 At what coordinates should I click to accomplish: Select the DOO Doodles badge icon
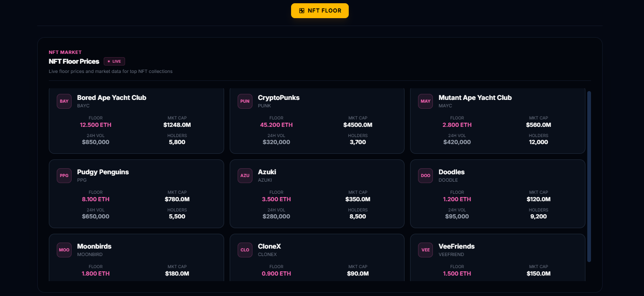[425, 176]
